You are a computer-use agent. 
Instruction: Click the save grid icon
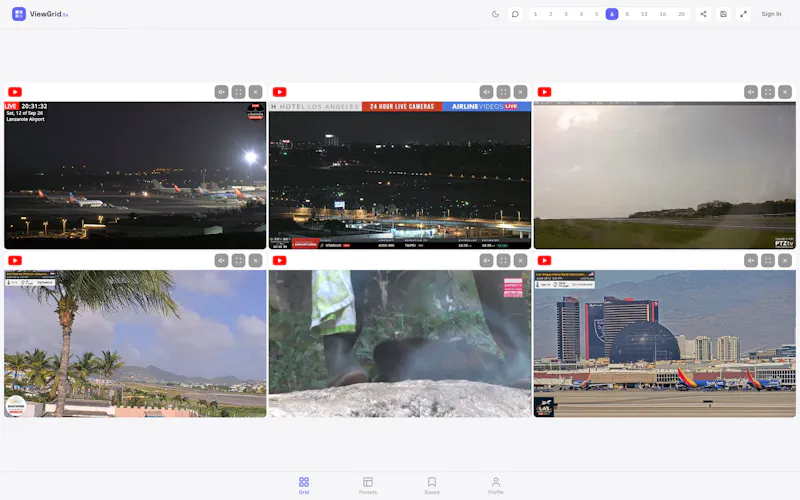point(723,14)
